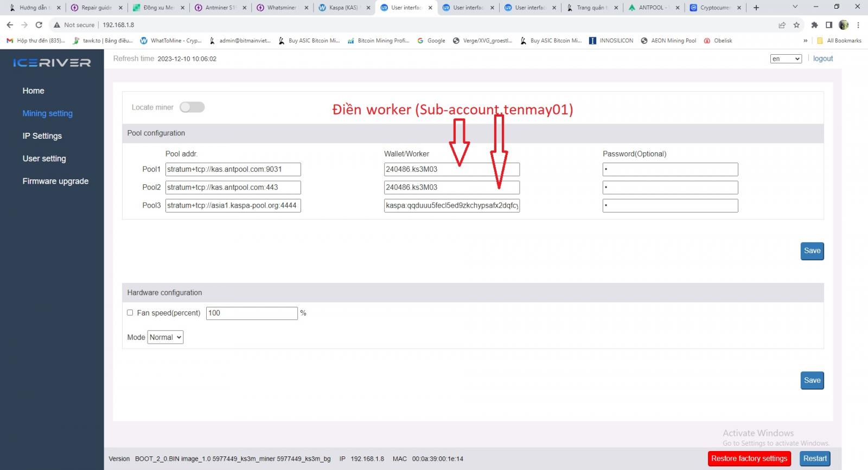Open the Obelisk bookmark
The height and width of the screenshot is (470, 868).
coord(718,41)
